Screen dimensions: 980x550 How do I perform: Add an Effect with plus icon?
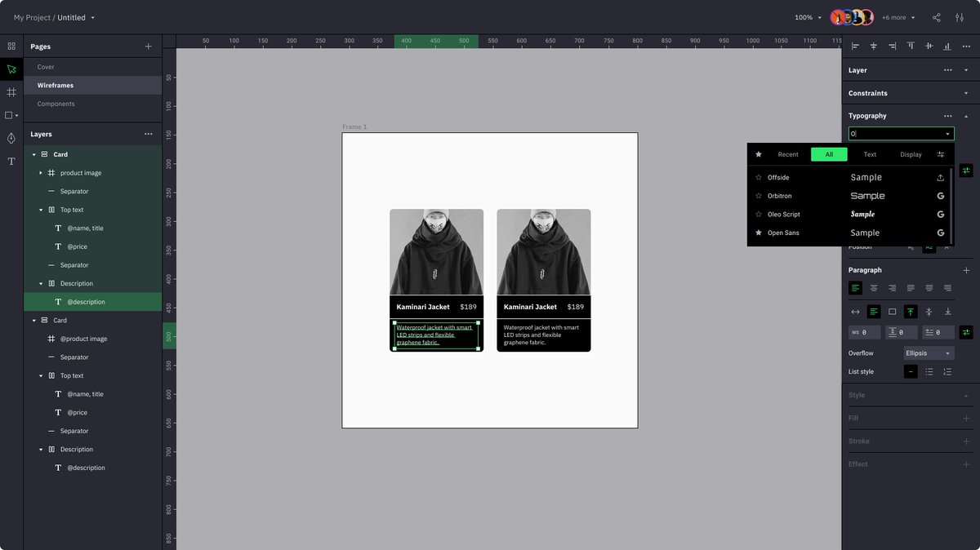point(966,464)
